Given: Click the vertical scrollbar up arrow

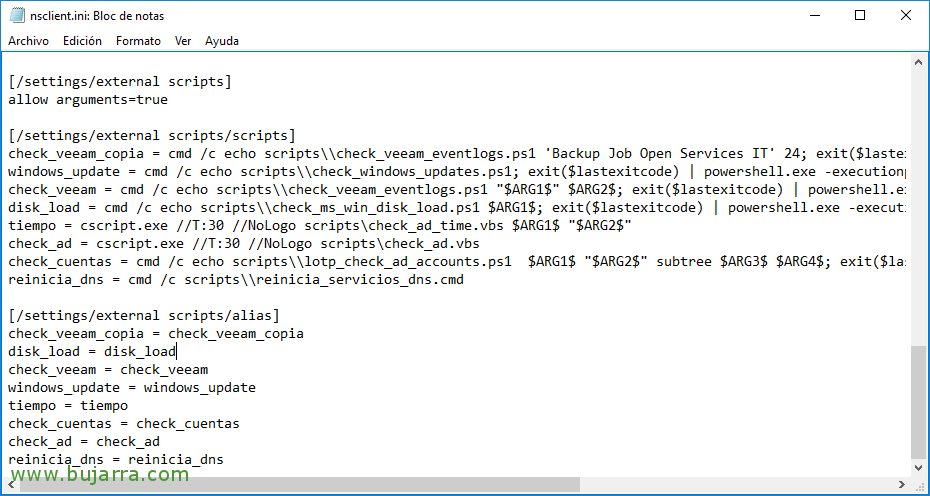Looking at the screenshot, I should (x=920, y=61).
